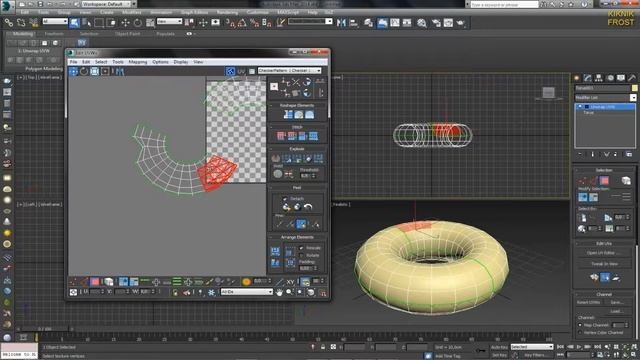This screenshot has height=360, width=640.
Task: Toggle the checker map display button in Edit UVWs
Action: click(252, 71)
